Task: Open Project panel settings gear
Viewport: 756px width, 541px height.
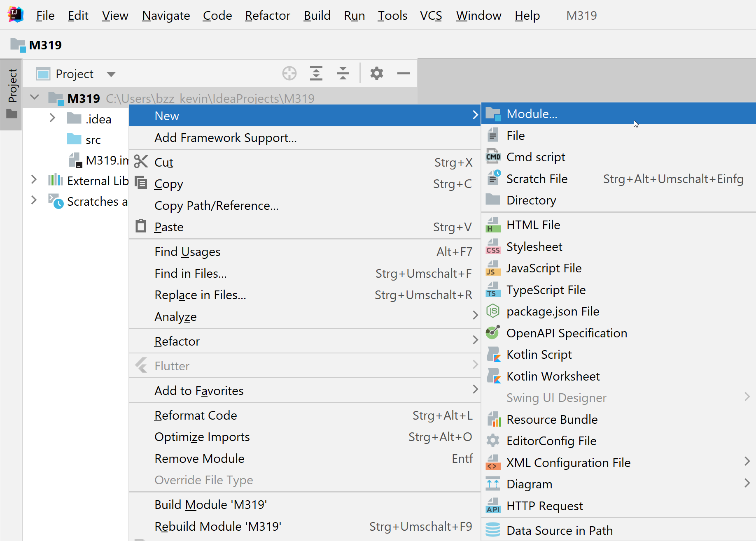Action: pos(376,74)
